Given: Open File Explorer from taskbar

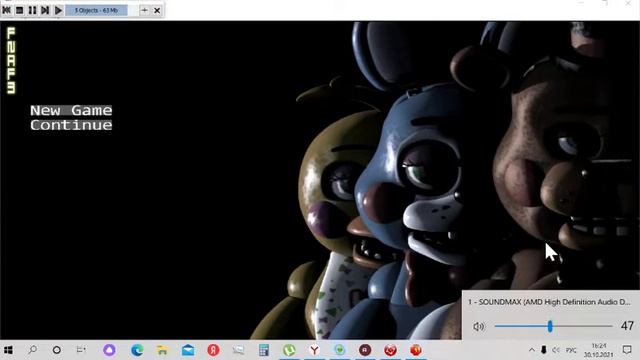Looking at the screenshot, I should click(x=162, y=350).
